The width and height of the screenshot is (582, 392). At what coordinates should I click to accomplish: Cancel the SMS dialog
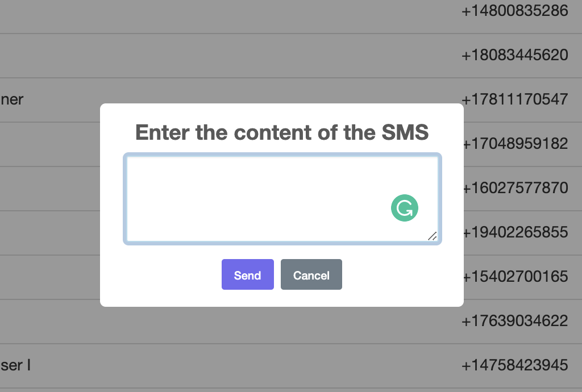[311, 275]
